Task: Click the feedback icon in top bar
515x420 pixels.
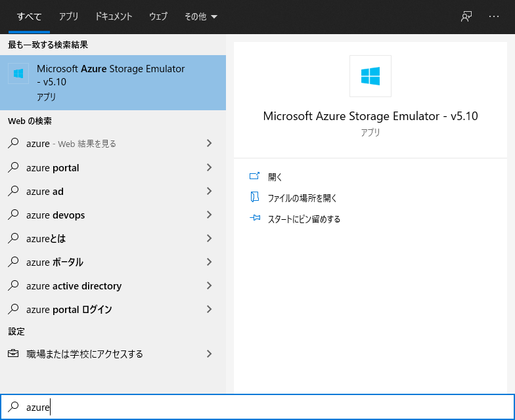Action: point(466,16)
